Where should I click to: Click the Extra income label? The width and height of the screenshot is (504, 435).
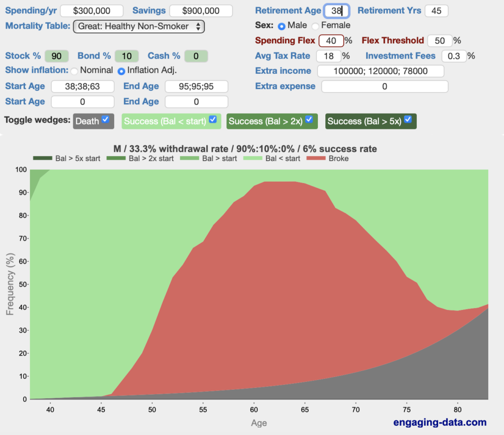(283, 71)
